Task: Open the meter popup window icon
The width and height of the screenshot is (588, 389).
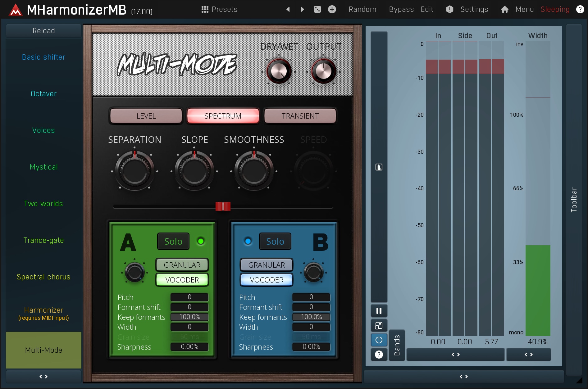Action: coord(379,325)
